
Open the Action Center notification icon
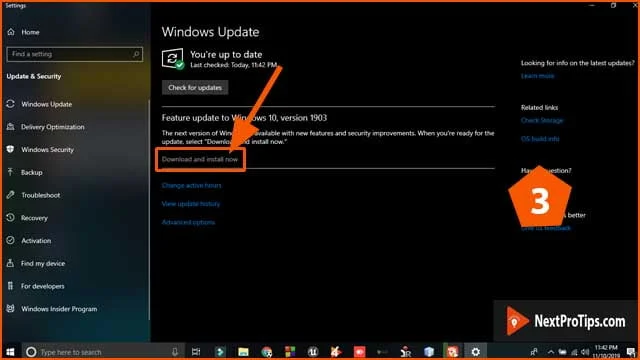coord(631,352)
